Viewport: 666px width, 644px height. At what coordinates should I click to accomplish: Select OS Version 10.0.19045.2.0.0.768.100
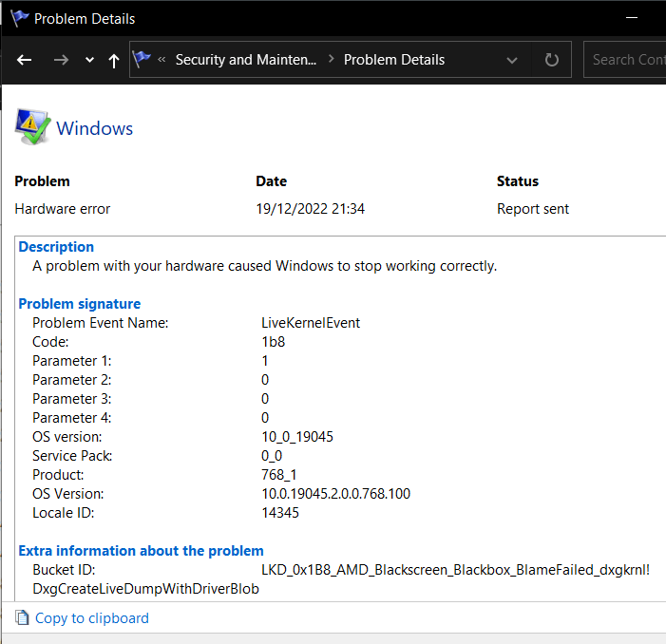[x=335, y=494]
